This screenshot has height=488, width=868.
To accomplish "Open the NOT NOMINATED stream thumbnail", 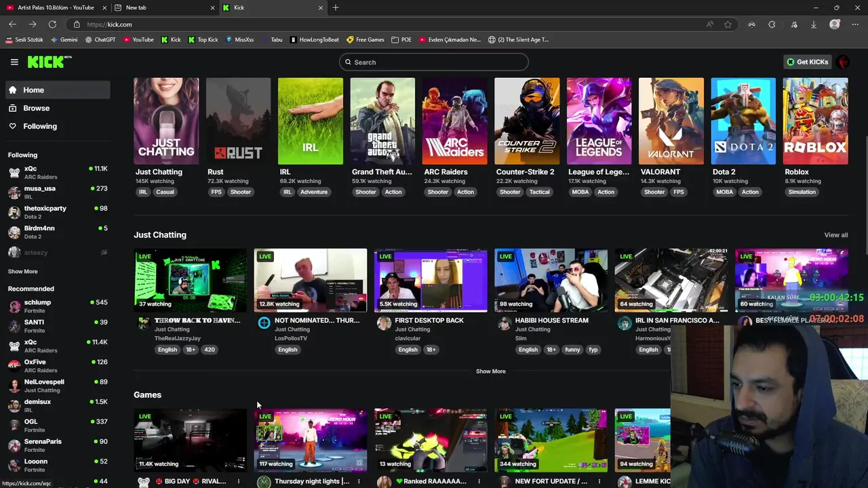I will click(x=311, y=281).
